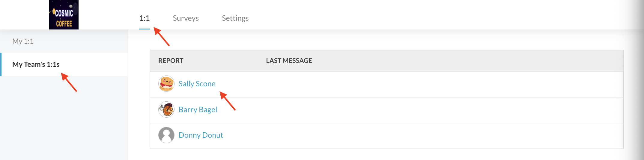Open the Barry Bagel name link
Screen dimensions: 644x160
pyautogui.click(x=198, y=109)
